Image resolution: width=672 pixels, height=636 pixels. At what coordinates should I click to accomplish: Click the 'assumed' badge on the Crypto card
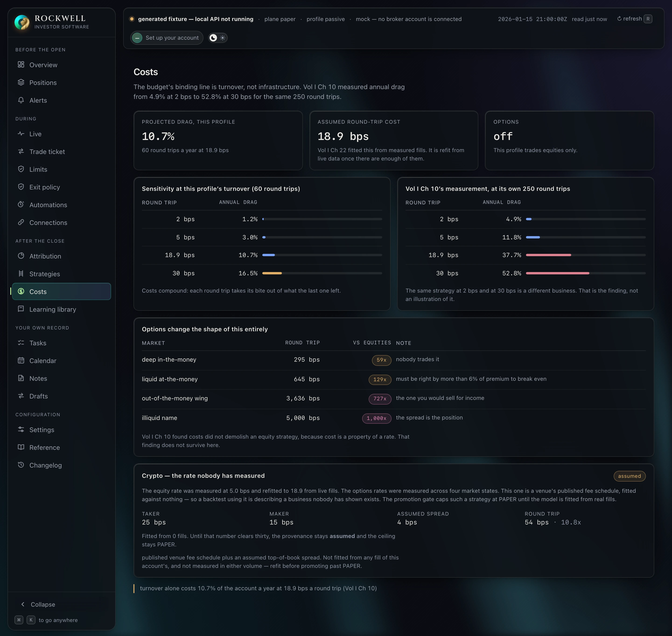[x=629, y=476]
